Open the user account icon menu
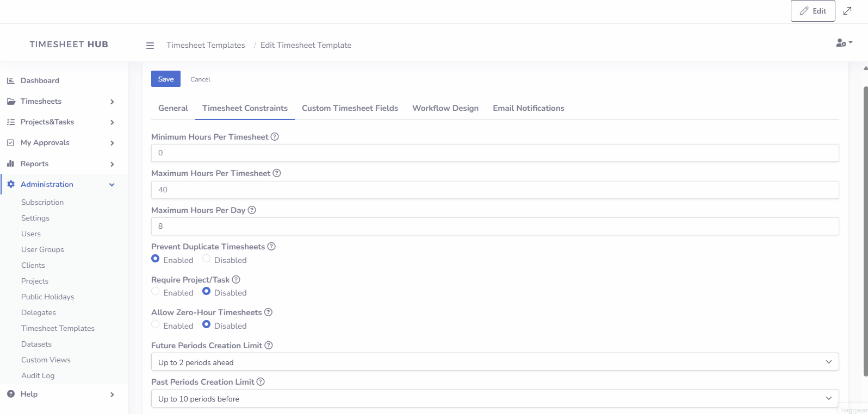 [x=844, y=43]
